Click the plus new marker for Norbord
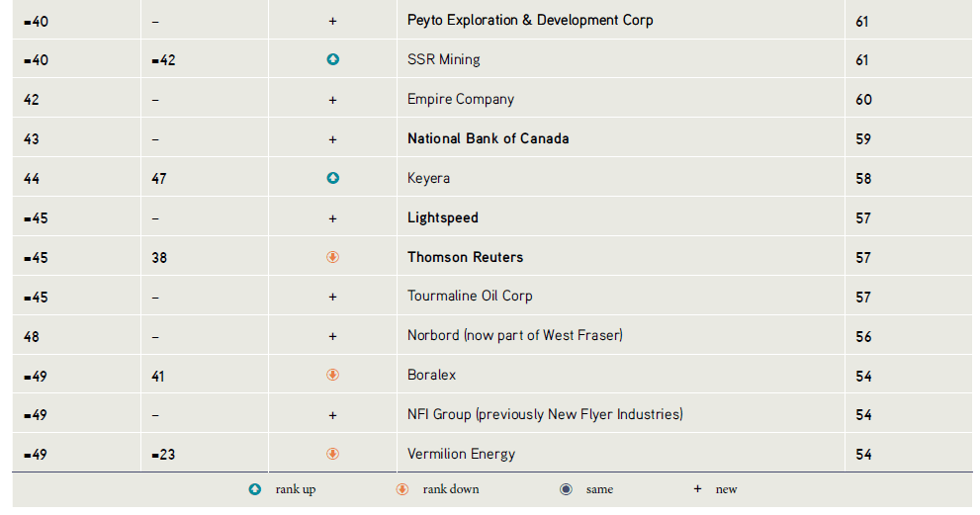 (332, 337)
